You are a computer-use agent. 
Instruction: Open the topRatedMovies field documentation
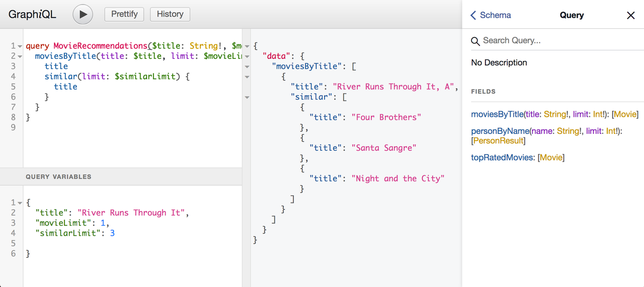click(x=502, y=158)
